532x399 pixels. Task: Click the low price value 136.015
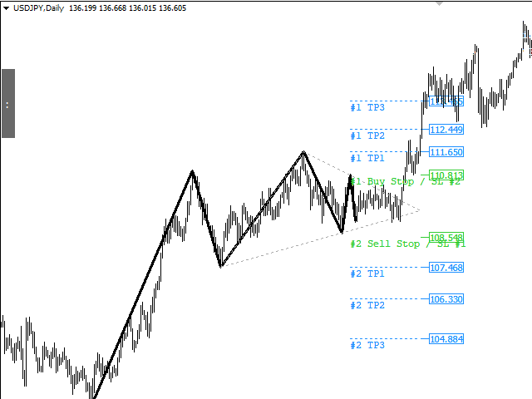click(x=142, y=8)
